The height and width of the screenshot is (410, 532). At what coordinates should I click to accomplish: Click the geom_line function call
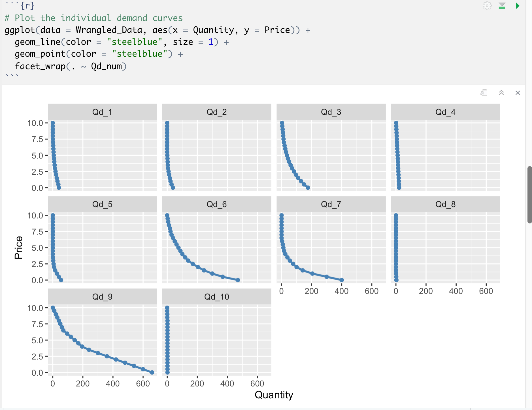(37, 42)
